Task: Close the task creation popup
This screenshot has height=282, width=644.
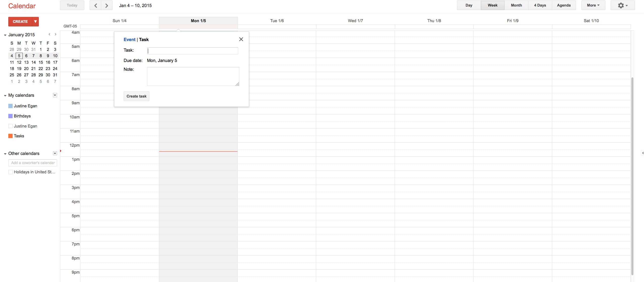Action: 241,39
